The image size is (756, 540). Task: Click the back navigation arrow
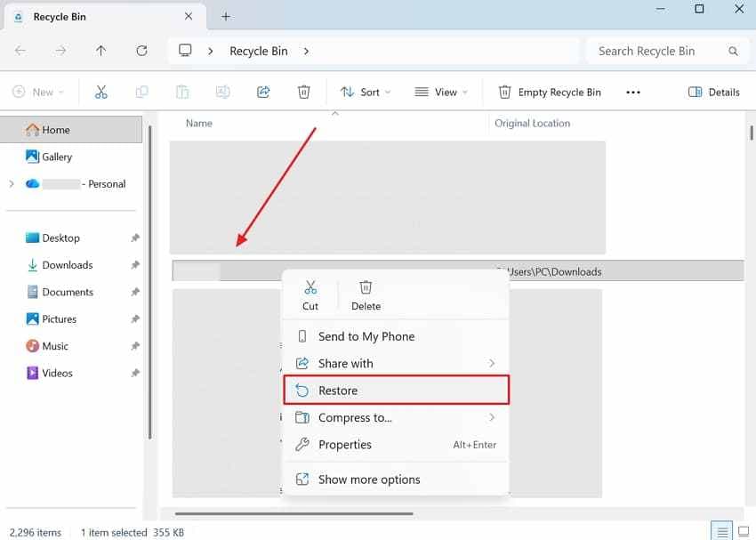20,51
